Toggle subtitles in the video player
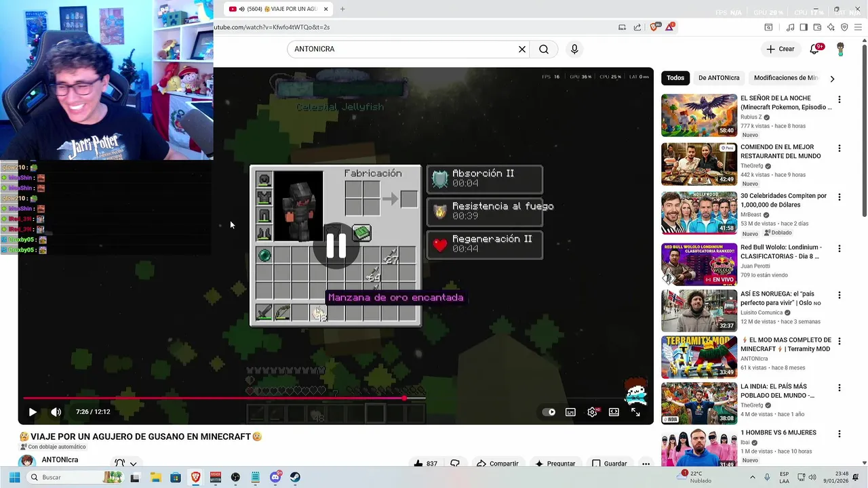This screenshot has height=488, width=868. (571, 411)
